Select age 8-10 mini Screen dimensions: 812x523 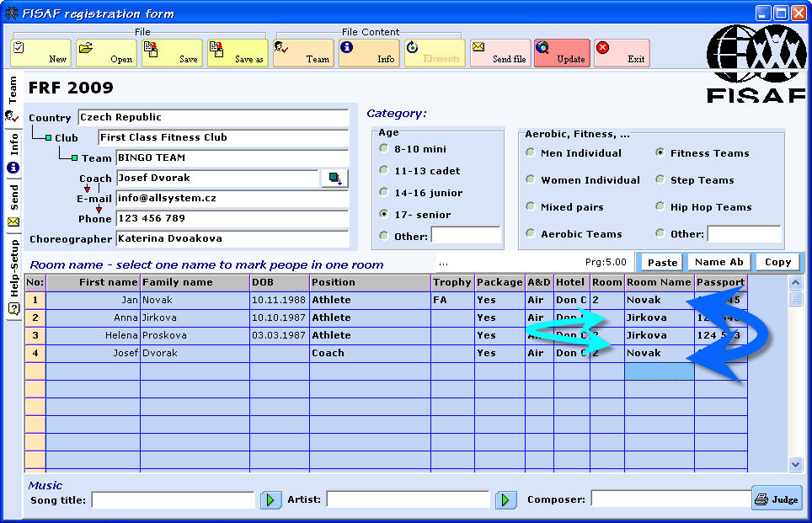point(384,148)
